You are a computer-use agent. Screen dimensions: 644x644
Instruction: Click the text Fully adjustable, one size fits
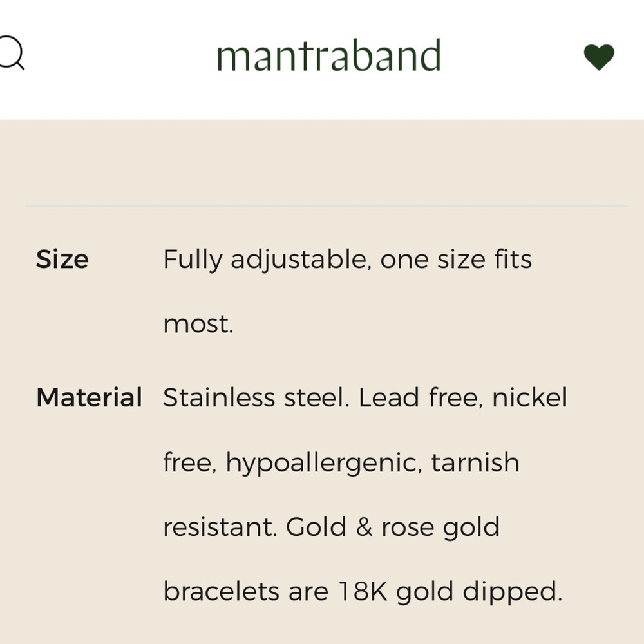point(348,259)
